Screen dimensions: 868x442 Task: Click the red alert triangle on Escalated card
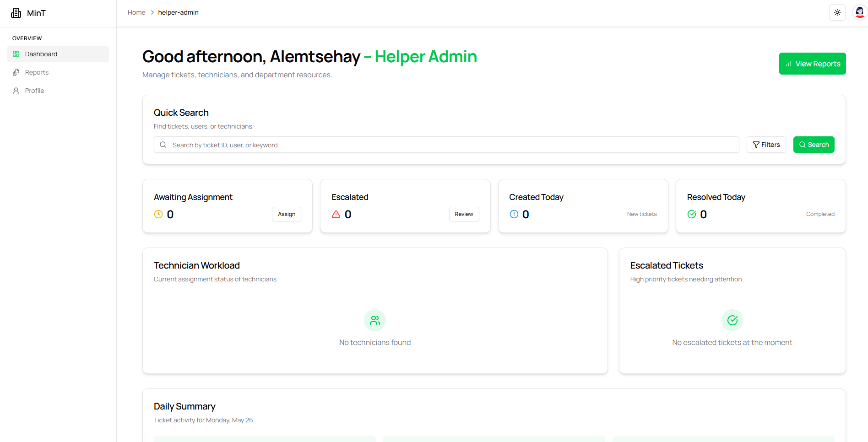336,214
